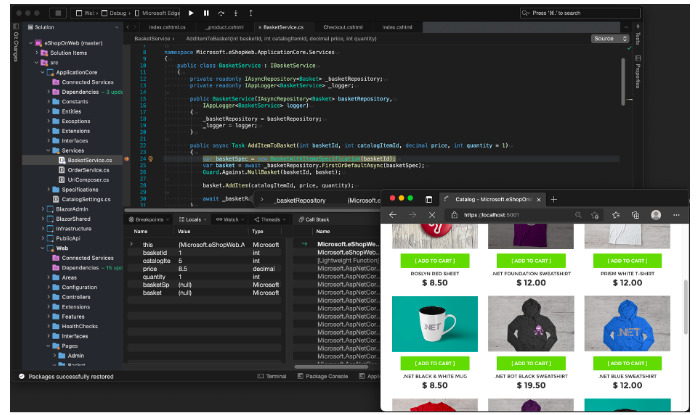Pause execution in the debug toolbar

(x=206, y=13)
